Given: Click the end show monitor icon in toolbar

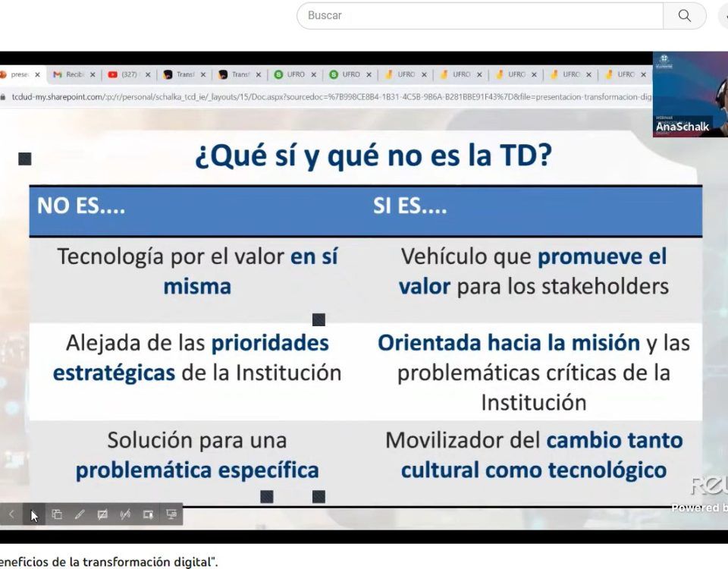Looking at the screenshot, I should [x=171, y=514].
